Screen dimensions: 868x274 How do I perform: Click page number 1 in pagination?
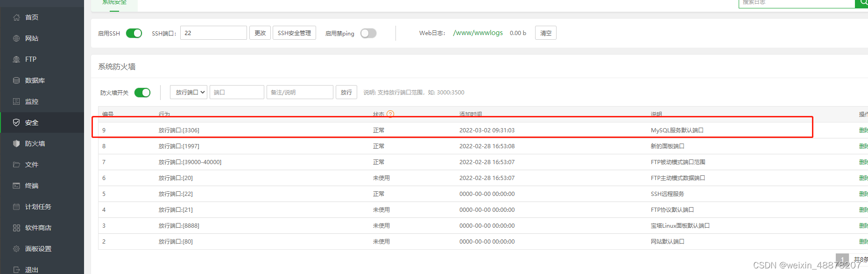[842, 260]
